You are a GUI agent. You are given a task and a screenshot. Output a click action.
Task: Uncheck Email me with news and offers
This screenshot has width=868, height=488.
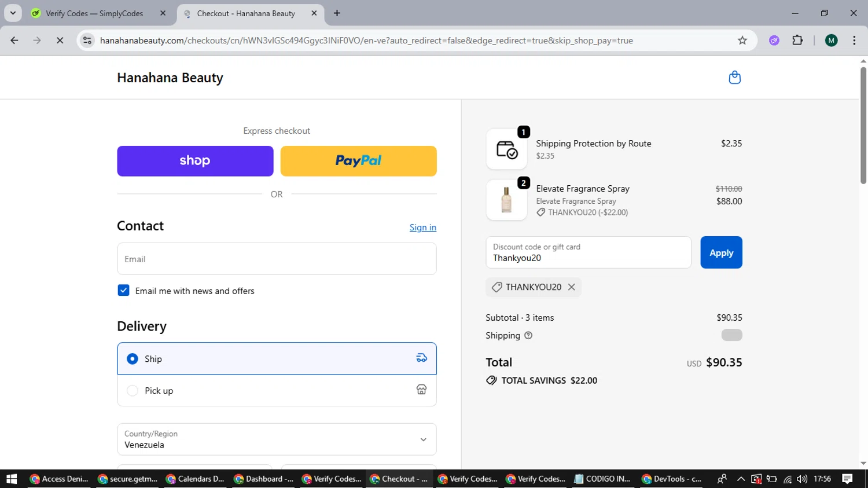123,291
